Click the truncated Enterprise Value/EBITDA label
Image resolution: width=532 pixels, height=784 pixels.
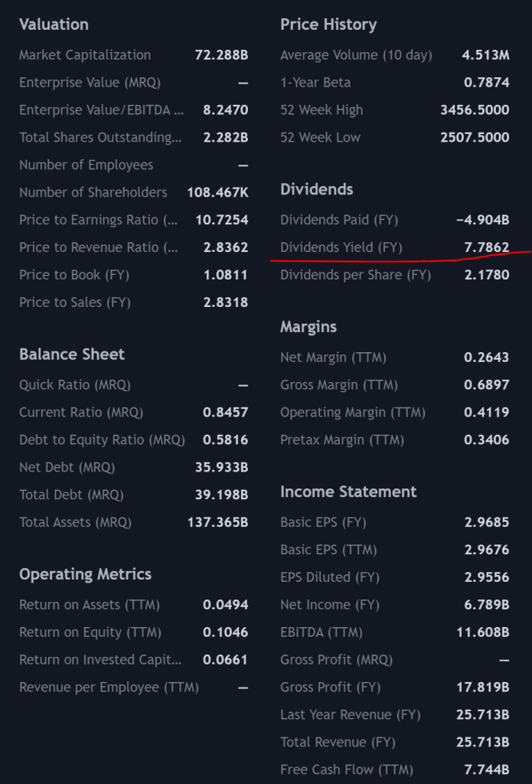(x=101, y=110)
